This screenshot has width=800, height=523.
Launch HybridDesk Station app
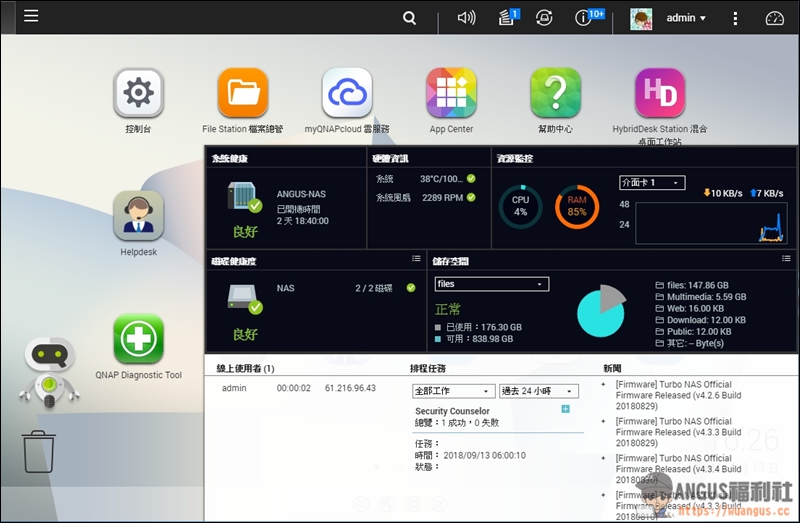(x=660, y=94)
